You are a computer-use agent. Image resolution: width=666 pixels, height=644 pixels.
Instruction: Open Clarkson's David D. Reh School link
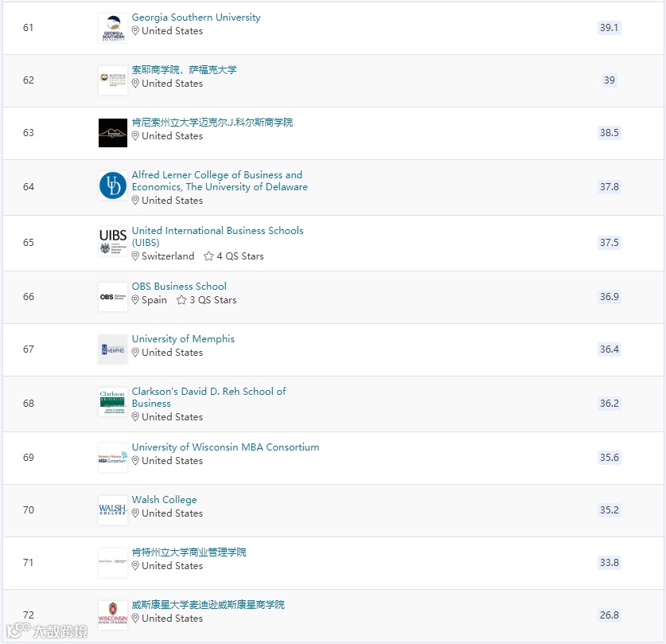[x=208, y=397]
